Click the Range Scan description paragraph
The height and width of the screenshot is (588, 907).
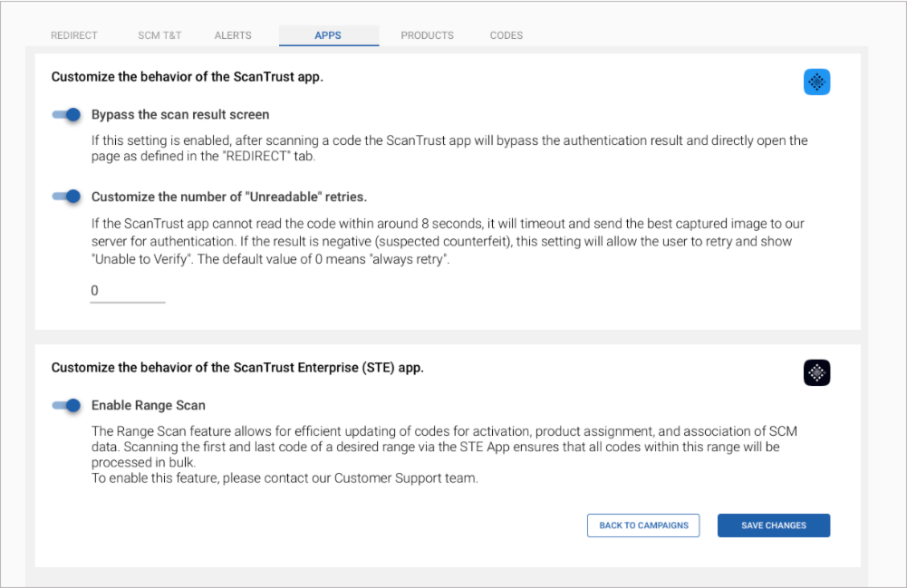[444, 455]
